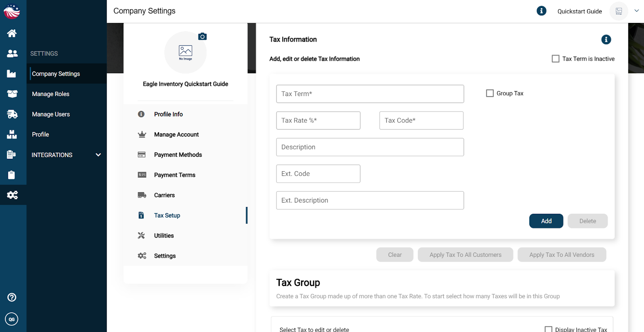Click the clipboard icon in sidebar
Viewport: 644px width, 332px height.
coord(12,175)
